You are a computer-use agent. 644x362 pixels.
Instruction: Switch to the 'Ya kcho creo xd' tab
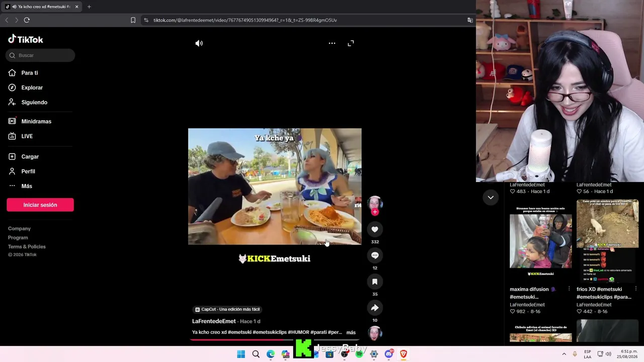tap(42, 7)
